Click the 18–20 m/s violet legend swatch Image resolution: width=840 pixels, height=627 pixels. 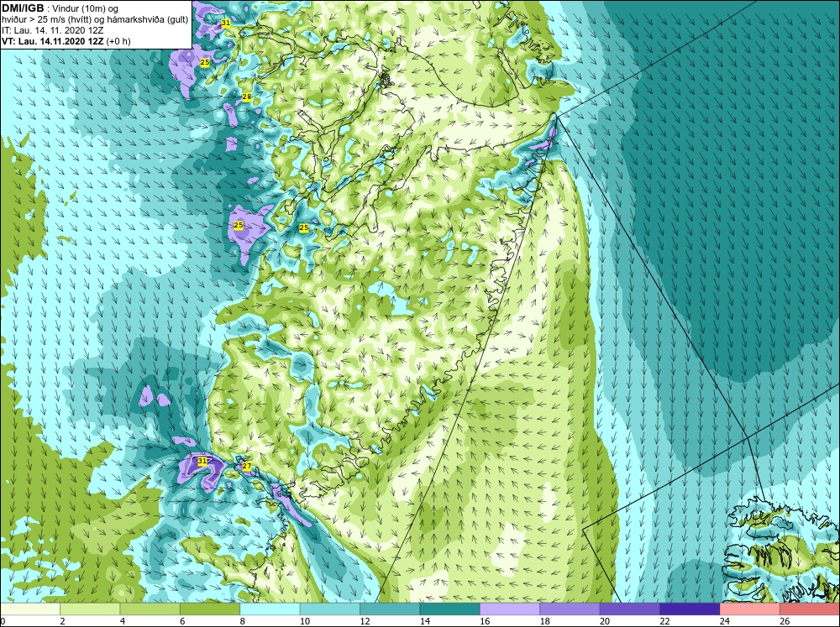(570, 609)
